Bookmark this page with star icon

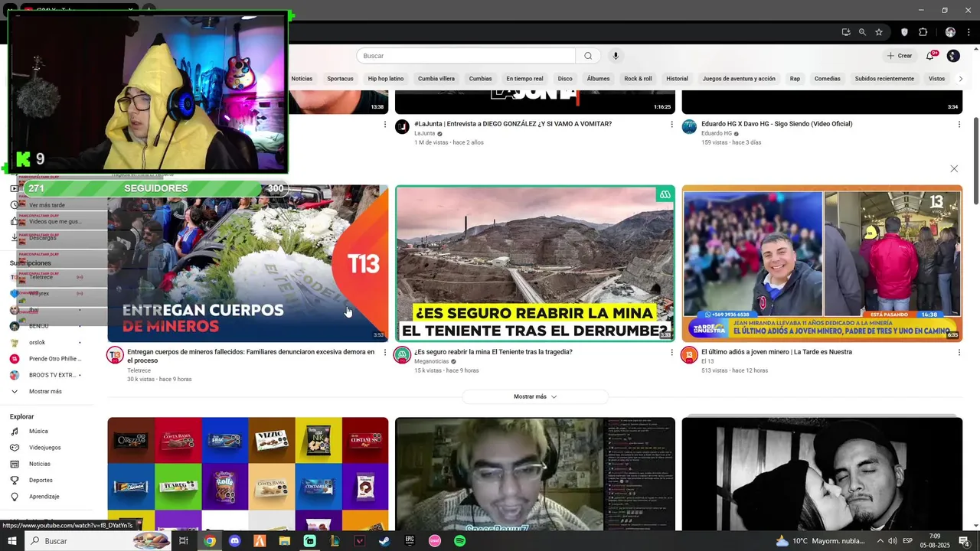pos(879,32)
